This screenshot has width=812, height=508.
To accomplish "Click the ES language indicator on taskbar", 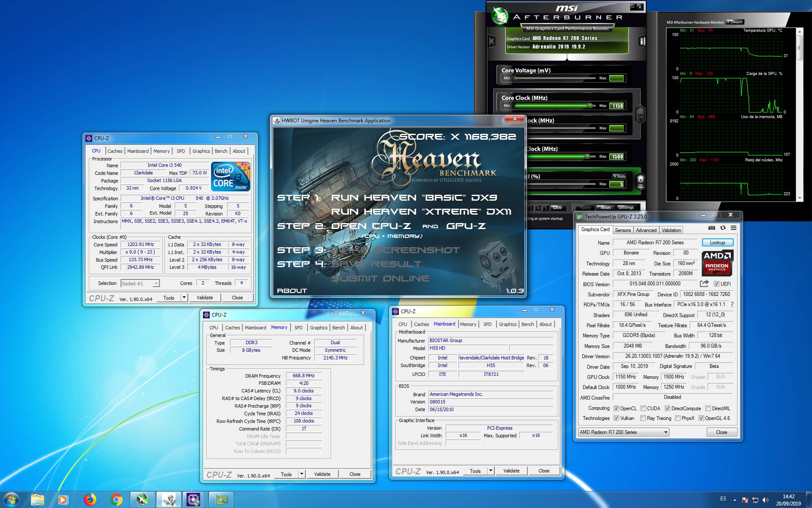I will coord(723,499).
